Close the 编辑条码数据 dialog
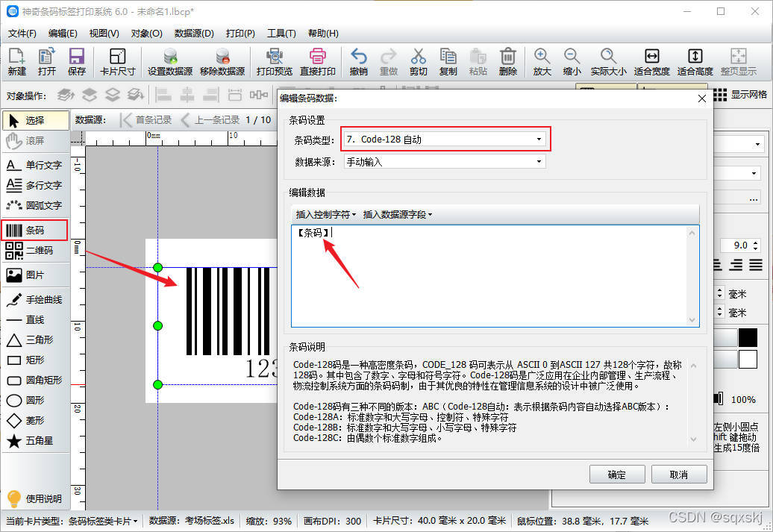The width and height of the screenshot is (773, 532). [x=702, y=98]
